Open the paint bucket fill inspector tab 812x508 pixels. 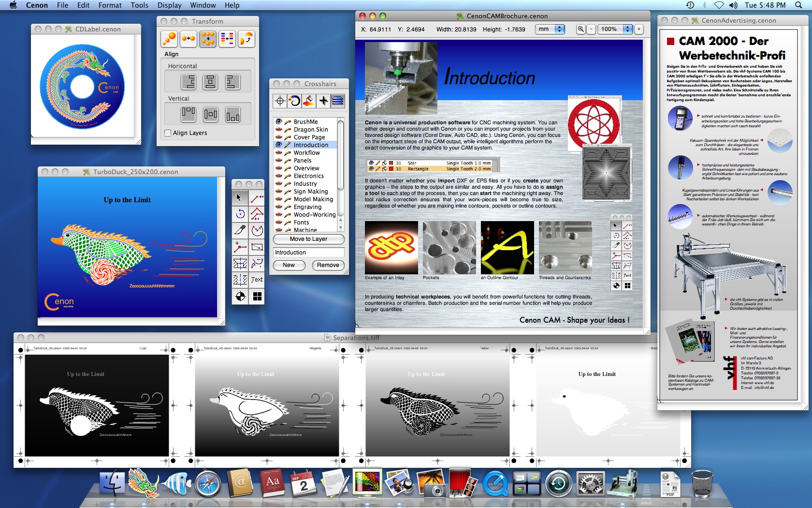(309, 101)
